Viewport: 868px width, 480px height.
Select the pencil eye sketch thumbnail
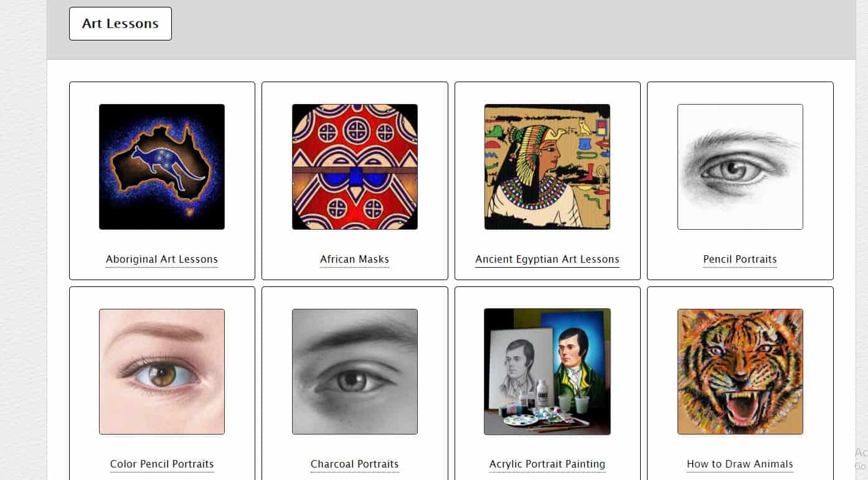click(x=740, y=167)
